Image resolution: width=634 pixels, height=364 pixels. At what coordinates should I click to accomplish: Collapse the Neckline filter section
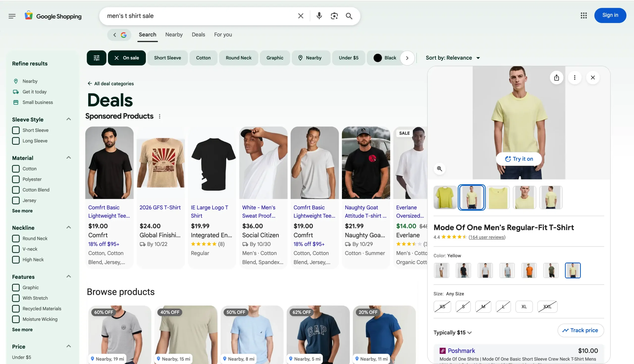click(x=69, y=227)
